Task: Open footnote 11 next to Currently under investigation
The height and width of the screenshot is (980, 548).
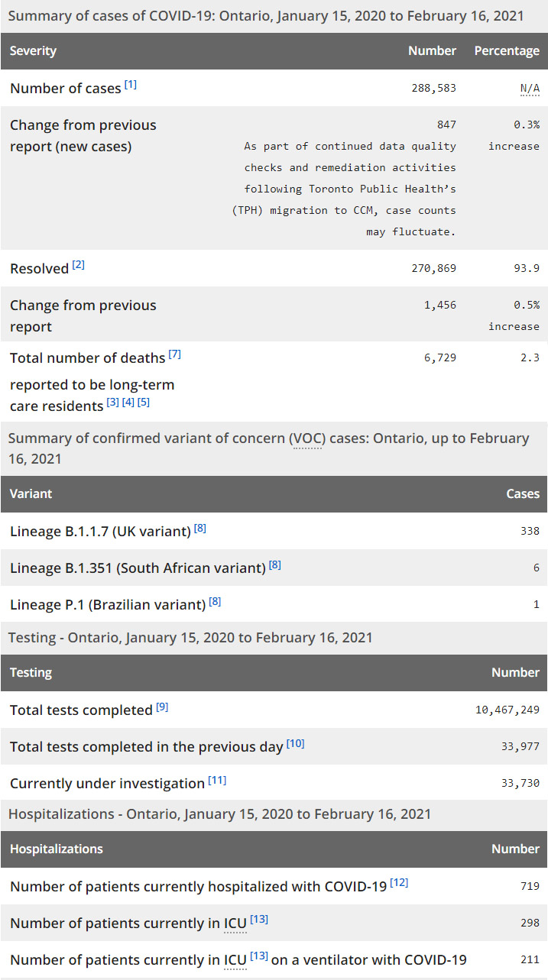Action: tap(218, 780)
